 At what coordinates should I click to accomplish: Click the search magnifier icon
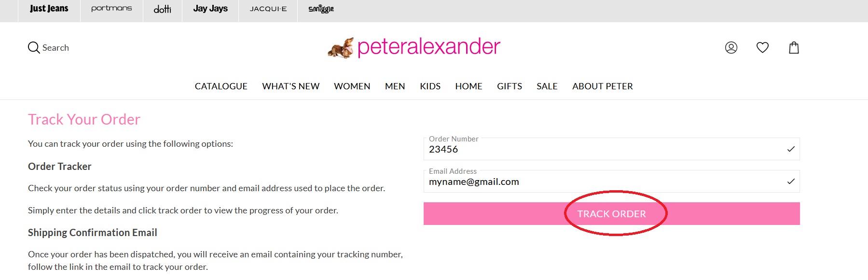click(34, 48)
